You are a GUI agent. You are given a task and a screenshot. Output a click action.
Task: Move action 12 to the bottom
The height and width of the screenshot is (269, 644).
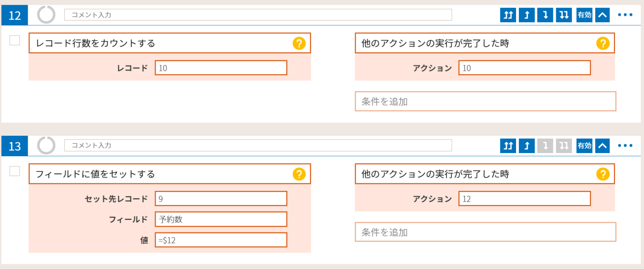pyautogui.click(x=564, y=15)
